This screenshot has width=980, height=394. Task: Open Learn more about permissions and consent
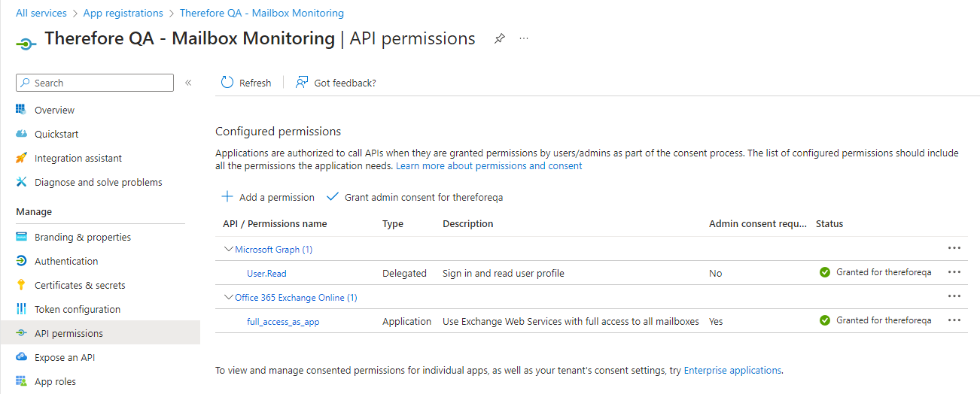[489, 165]
